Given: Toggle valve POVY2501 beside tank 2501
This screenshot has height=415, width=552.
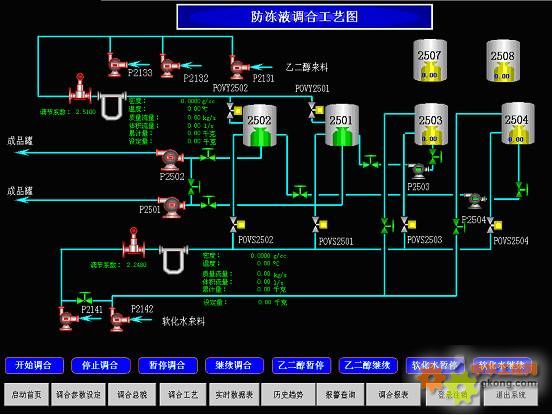Looking at the screenshot, I should [x=315, y=110].
